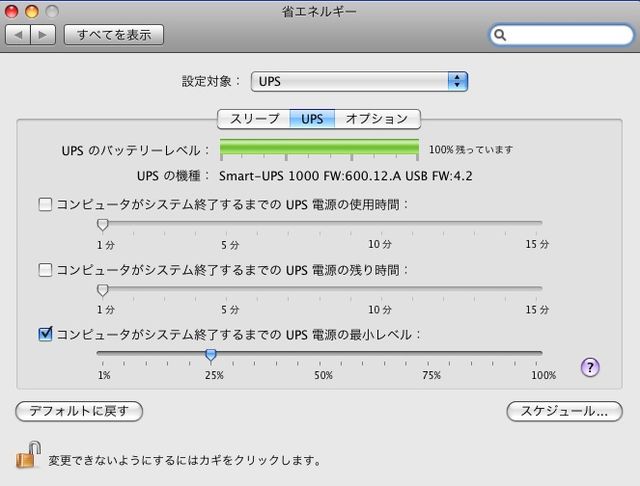Viewport: 640px width, 486px height.
Task: Click the yellow minimize window button
Action: [32, 11]
